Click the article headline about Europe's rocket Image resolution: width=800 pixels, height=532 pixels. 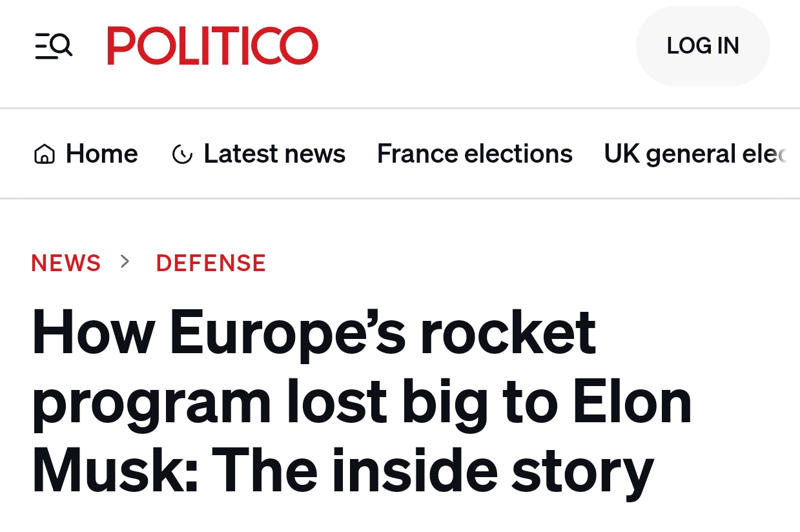(314, 333)
